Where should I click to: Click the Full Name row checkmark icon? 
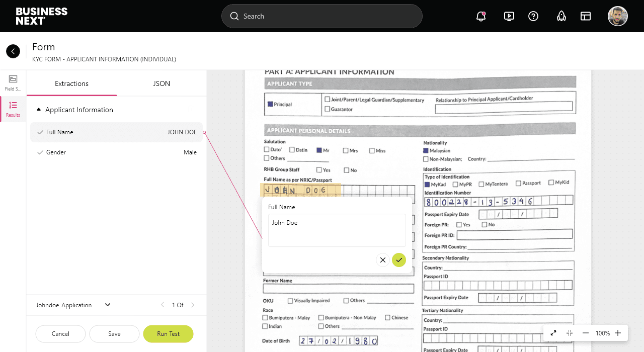point(40,132)
